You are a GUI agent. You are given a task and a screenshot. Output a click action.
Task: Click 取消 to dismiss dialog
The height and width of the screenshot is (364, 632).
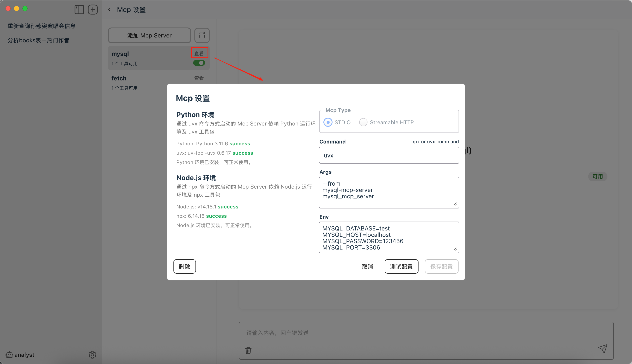point(367,266)
